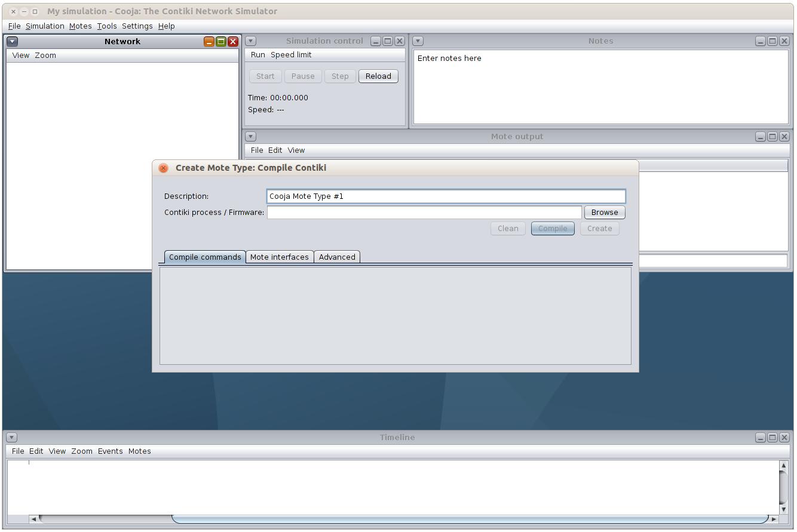This screenshot has height=532, width=797.
Task: Open the Tools menu
Action: [107, 26]
